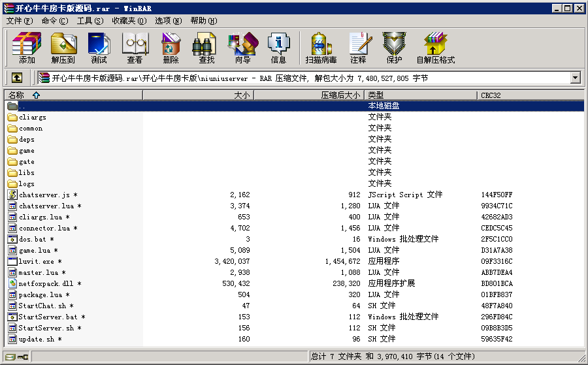
Task: Click the drive icon in status bar
Action: tap(10, 357)
